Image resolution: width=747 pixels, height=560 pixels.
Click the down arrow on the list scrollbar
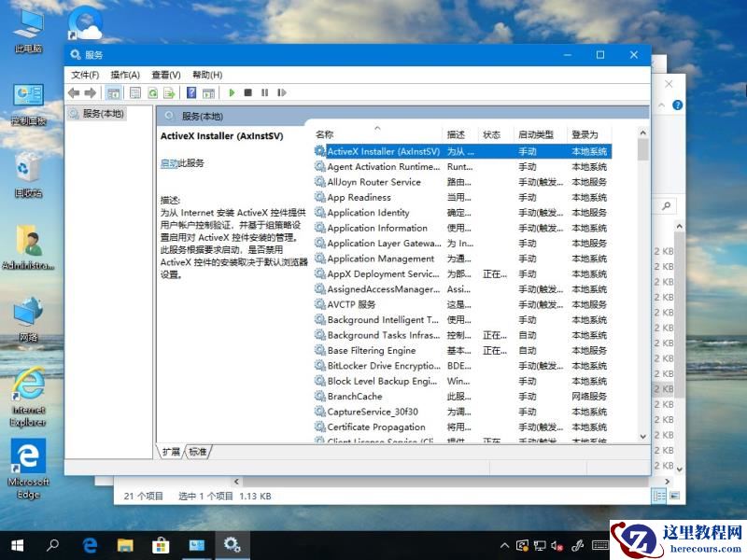(641, 435)
